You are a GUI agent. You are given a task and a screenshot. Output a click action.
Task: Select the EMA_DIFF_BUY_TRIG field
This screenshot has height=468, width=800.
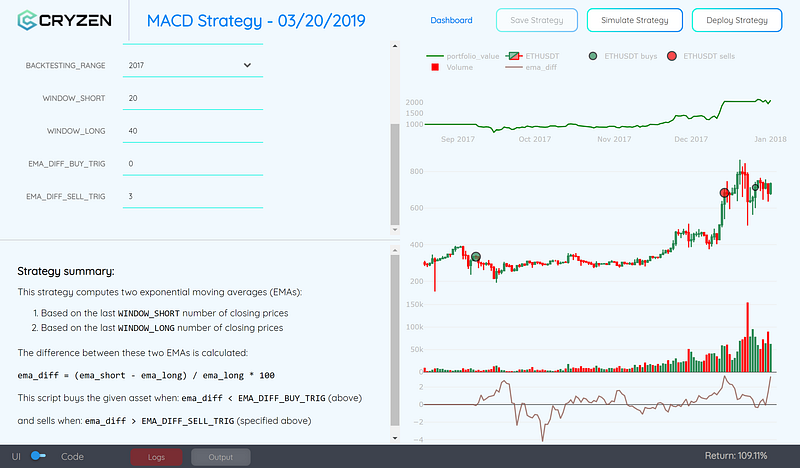pos(193,163)
